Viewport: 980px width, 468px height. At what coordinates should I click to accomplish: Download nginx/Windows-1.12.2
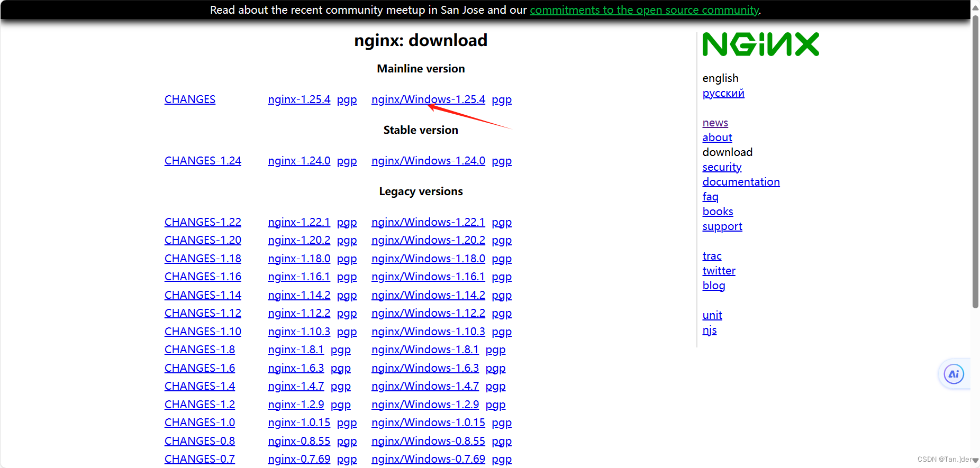pyautogui.click(x=428, y=313)
